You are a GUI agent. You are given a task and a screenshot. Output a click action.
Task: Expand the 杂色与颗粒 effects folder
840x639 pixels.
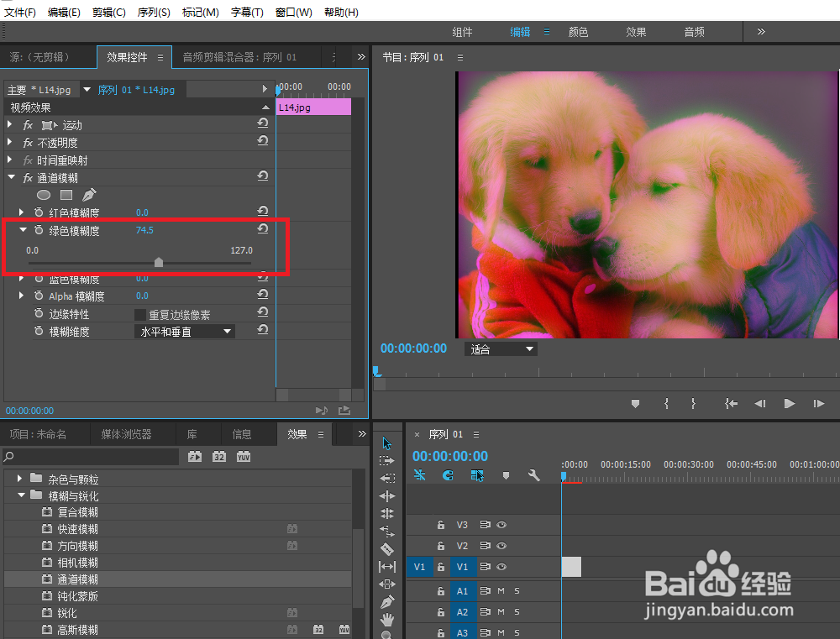click(x=20, y=478)
